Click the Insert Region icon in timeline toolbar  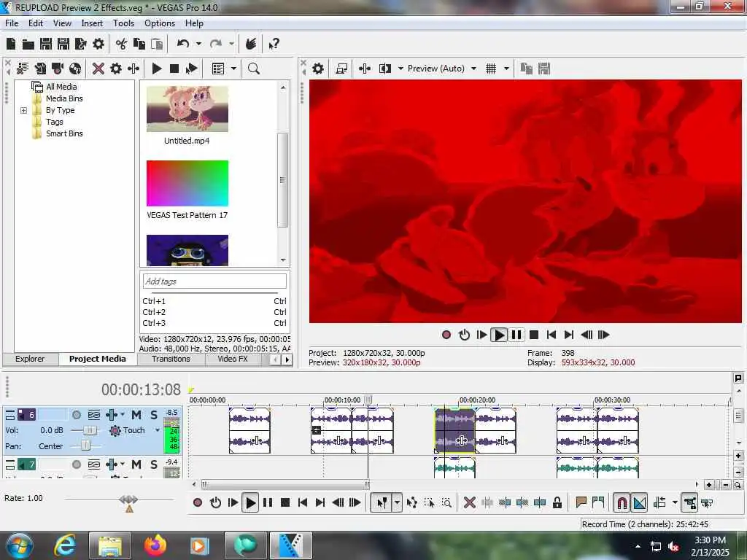pyautogui.click(x=598, y=502)
